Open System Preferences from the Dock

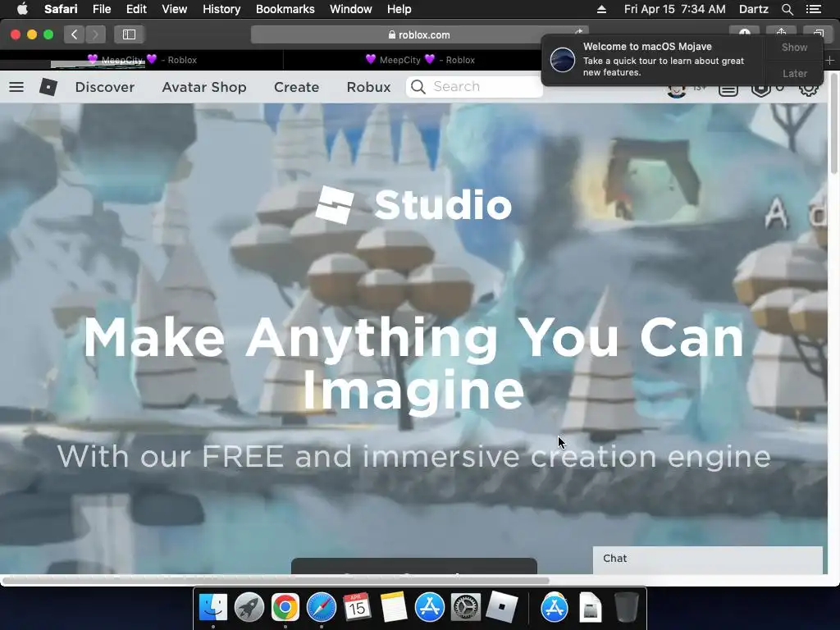(x=466, y=607)
